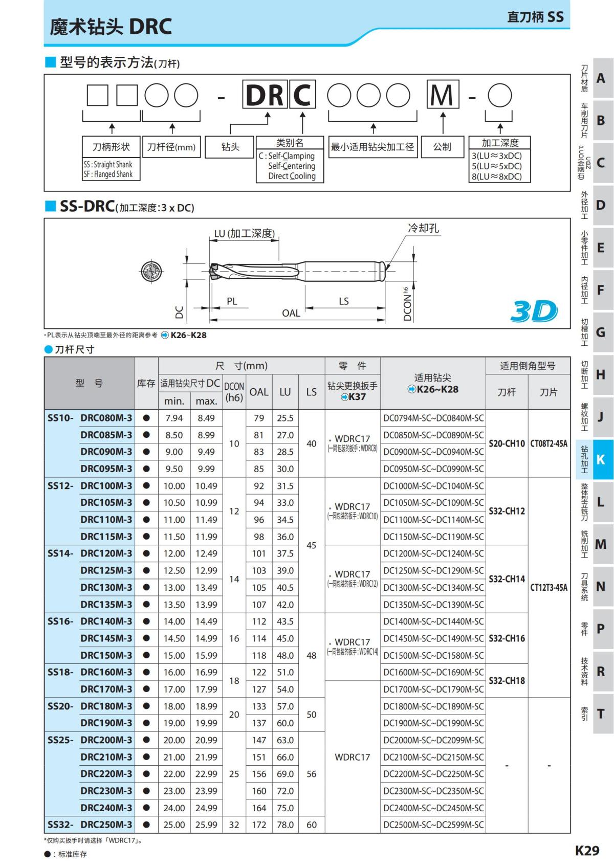Select the DRC100M-3 model cell
Screen dimensions: 614x868
[x=106, y=485]
